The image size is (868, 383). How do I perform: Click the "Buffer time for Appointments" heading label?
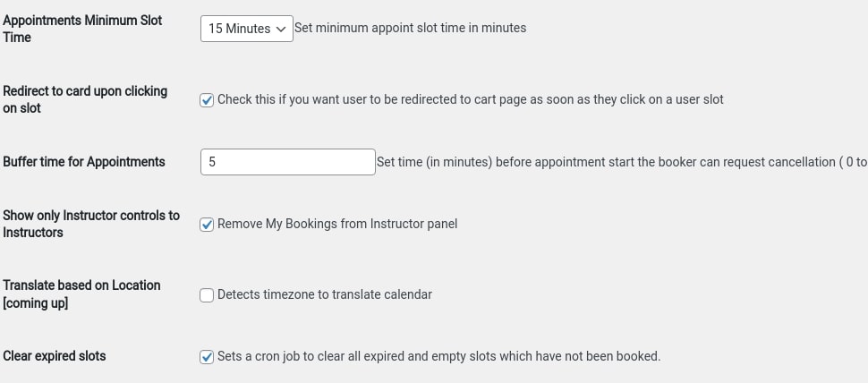pos(84,162)
